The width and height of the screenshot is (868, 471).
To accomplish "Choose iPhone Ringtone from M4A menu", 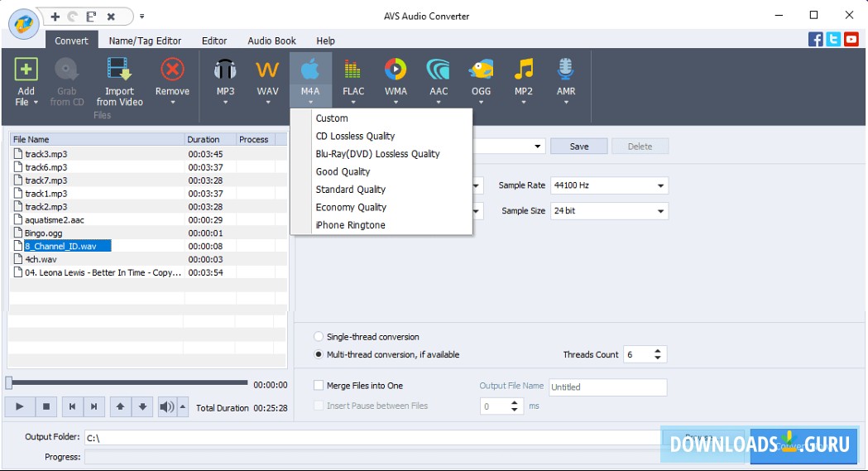I will click(x=350, y=225).
